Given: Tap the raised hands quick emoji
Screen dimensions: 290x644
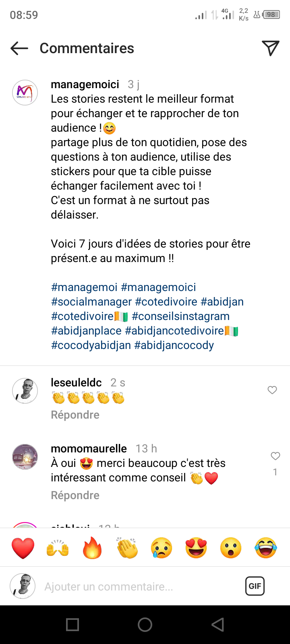Looking at the screenshot, I should tap(58, 548).
